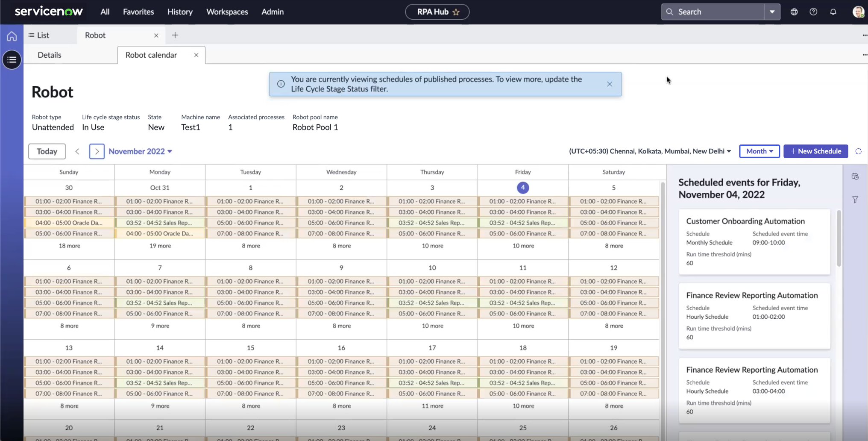Open 03:52 - 04:52 Sales event on Thursday 3
The height and width of the screenshot is (441, 868).
tap(432, 223)
